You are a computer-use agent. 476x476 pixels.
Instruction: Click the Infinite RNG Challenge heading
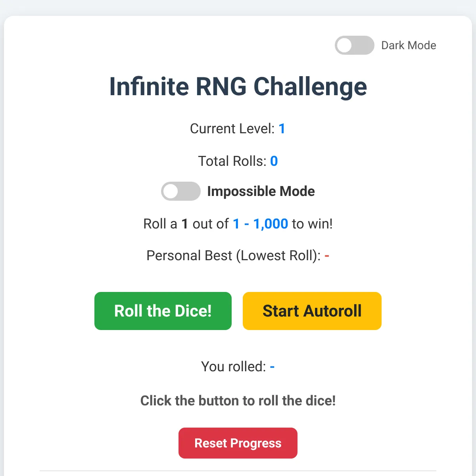point(238,86)
